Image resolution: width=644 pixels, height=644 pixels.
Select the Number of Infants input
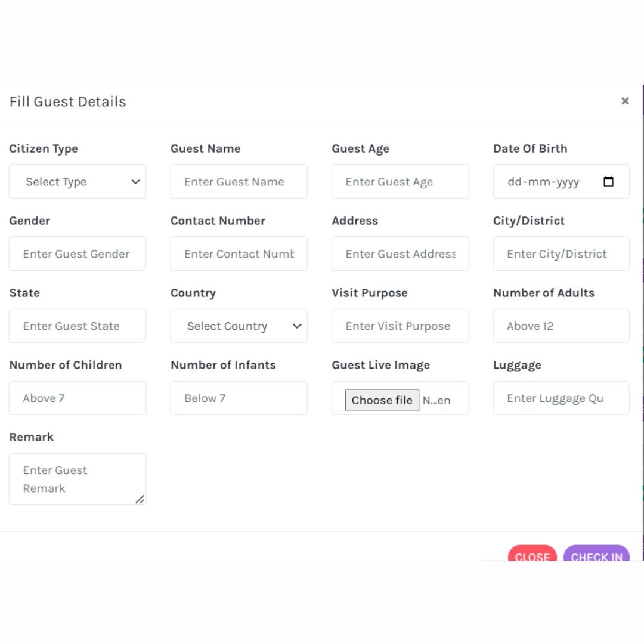click(x=239, y=398)
